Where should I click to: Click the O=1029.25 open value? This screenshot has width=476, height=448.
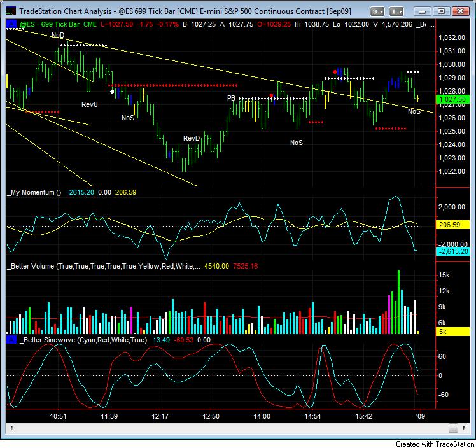[x=274, y=24]
